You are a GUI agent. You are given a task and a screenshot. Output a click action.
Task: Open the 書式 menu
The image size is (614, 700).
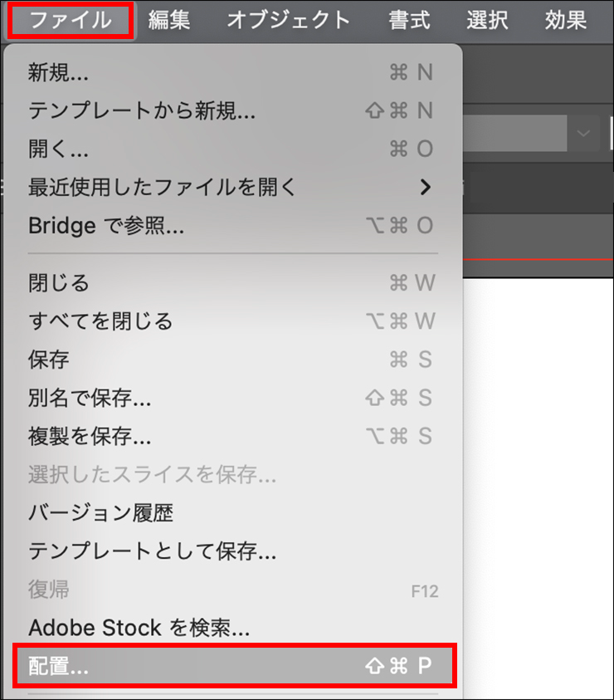pyautogui.click(x=409, y=20)
